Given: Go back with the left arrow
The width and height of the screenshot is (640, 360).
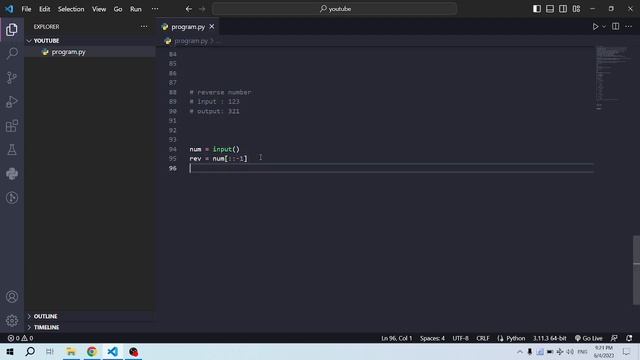Looking at the screenshot, I should pos(189,9).
